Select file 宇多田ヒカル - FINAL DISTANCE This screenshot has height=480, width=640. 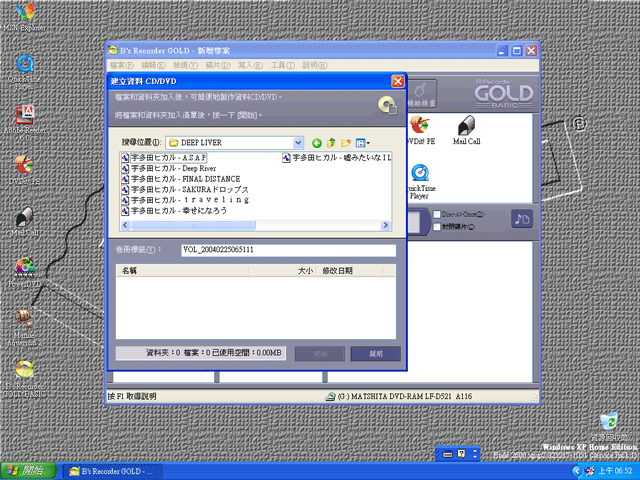tap(181, 179)
